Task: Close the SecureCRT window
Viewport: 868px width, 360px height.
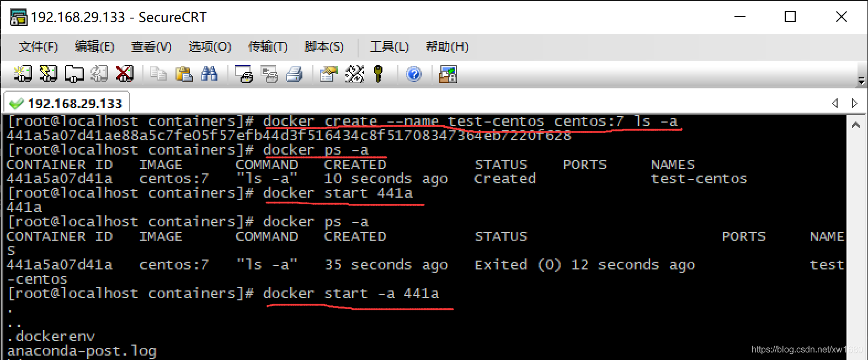Action: point(842,17)
